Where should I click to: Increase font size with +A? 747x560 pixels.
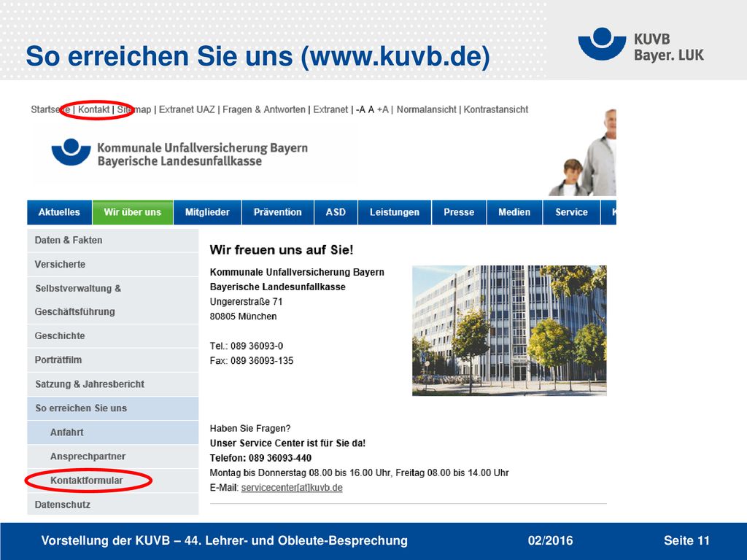click(382, 109)
